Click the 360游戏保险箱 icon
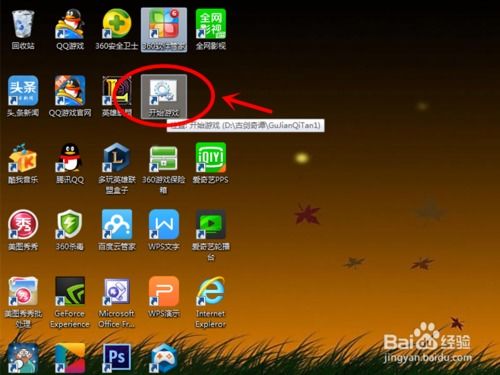 (164, 158)
